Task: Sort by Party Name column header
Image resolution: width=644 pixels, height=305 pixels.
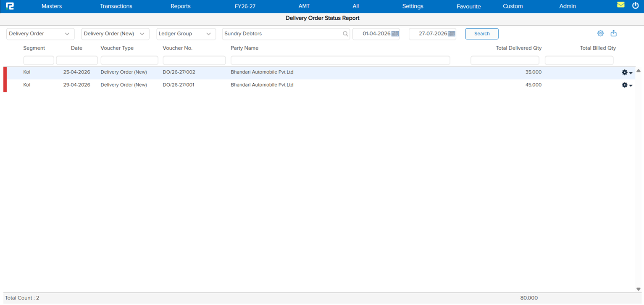Action: (x=244, y=48)
